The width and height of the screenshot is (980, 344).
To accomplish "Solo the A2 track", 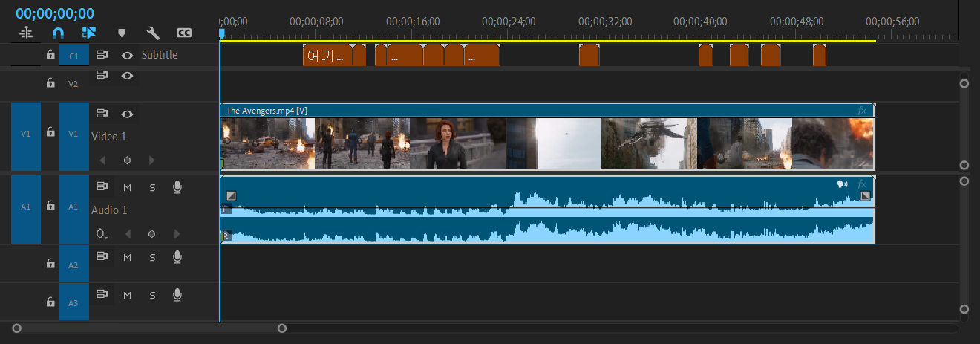I will 152,256.
